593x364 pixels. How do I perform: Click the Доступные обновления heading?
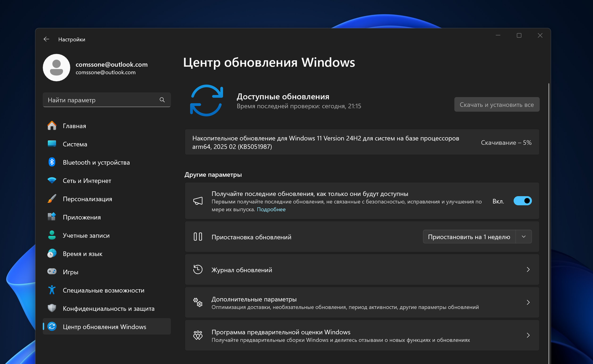coord(283,96)
